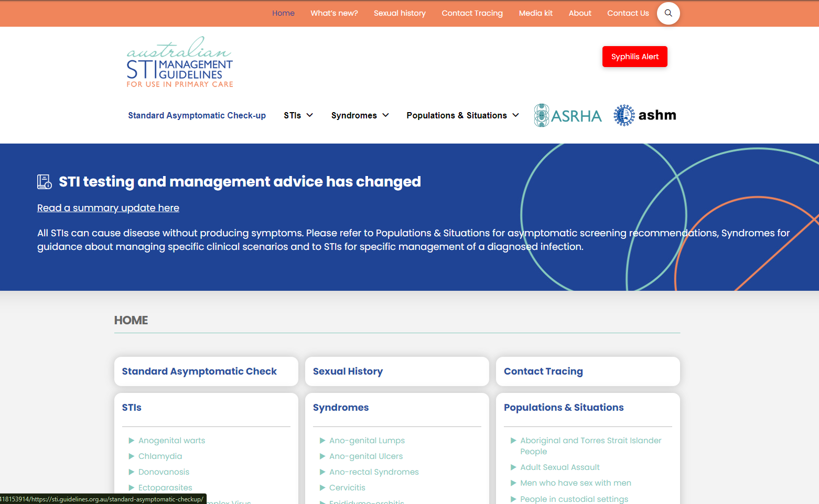819x504 pixels.
Task: Open People in custodial settings link
Action: click(574, 499)
